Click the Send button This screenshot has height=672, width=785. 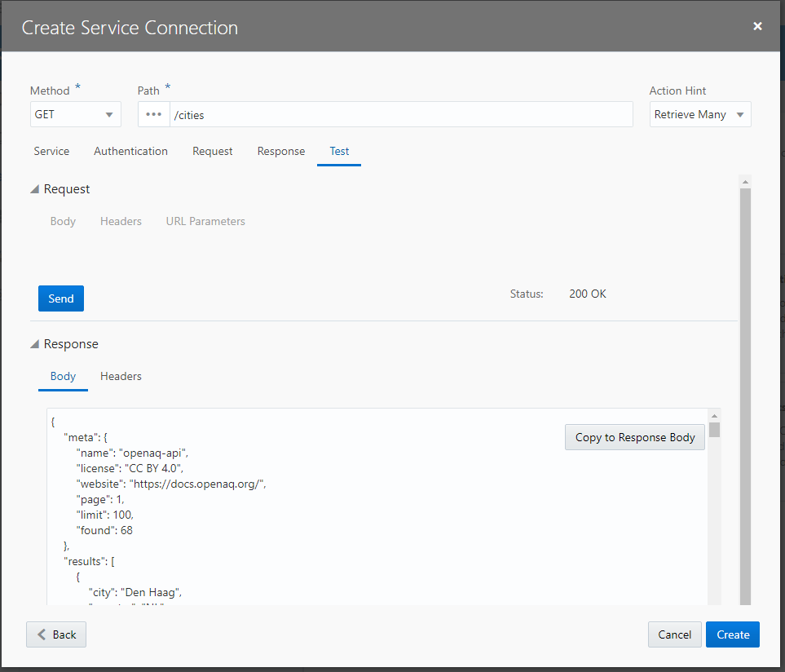click(x=60, y=298)
